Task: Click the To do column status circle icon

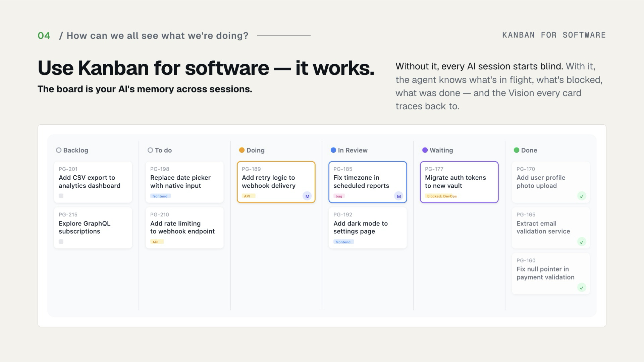Action: point(150,150)
